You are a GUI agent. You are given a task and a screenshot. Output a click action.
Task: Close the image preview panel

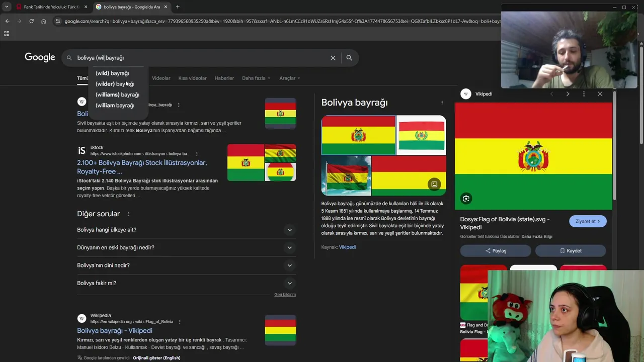(600, 94)
